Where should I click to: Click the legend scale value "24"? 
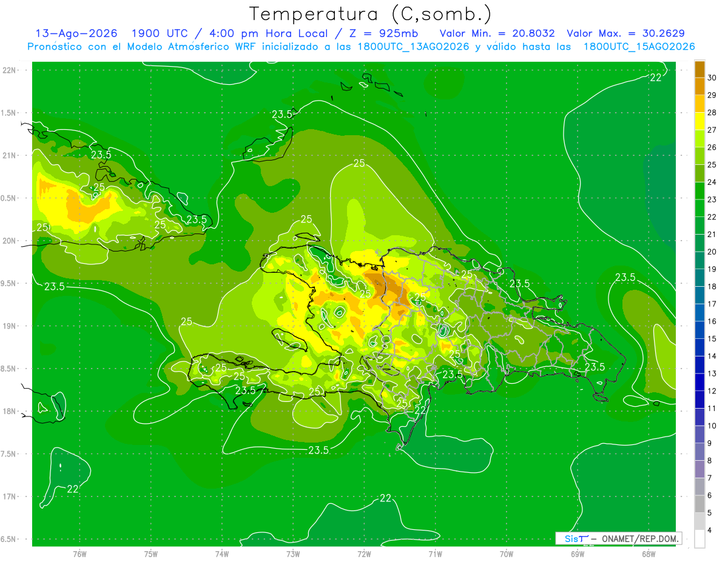point(712,182)
